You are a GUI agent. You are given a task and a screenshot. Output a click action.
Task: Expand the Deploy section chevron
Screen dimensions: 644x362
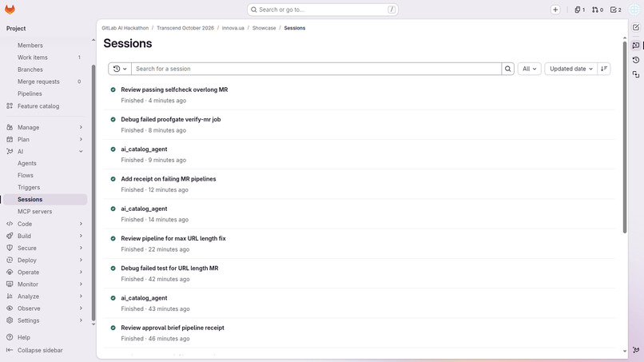[x=81, y=260]
